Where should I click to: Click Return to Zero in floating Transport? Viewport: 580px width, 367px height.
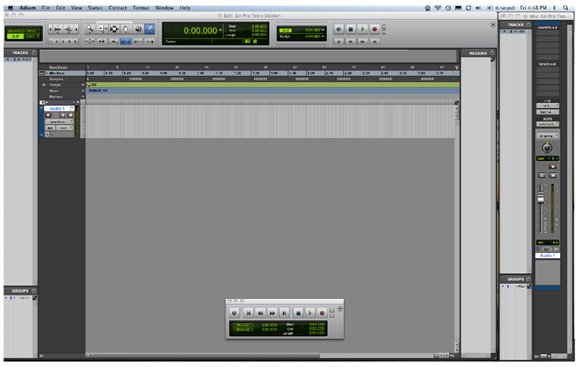248,313
